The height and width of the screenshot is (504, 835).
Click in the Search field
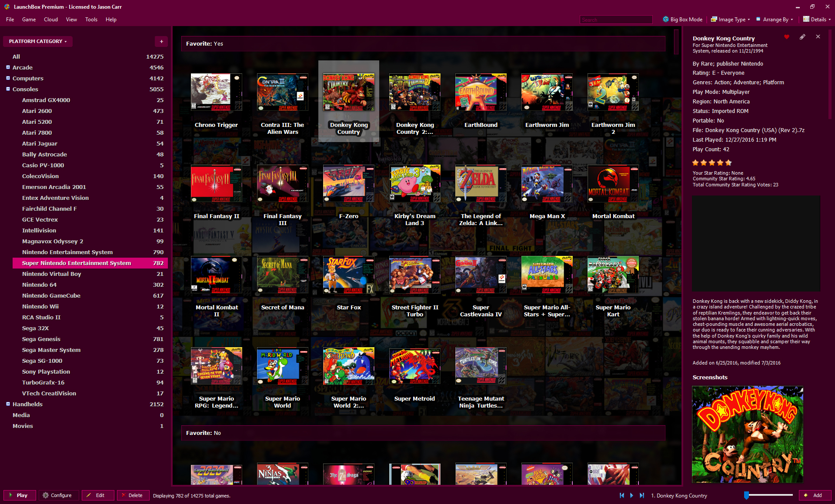tap(616, 20)
